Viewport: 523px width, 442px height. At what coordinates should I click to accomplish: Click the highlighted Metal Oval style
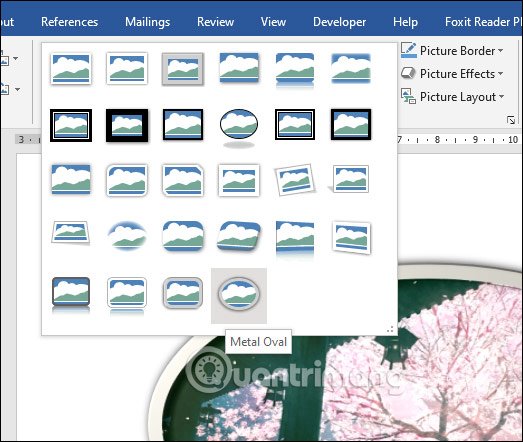pos(239,296)
